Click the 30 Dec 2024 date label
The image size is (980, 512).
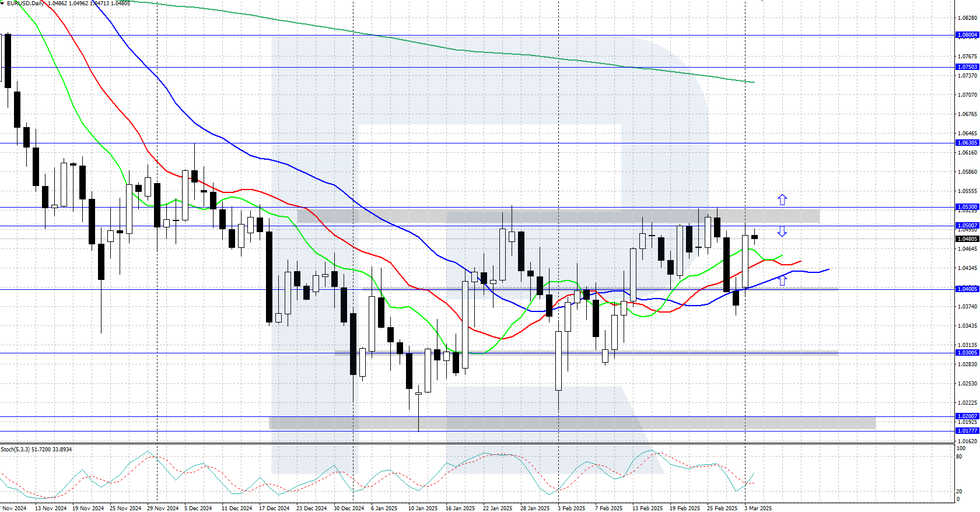[349, 509]
